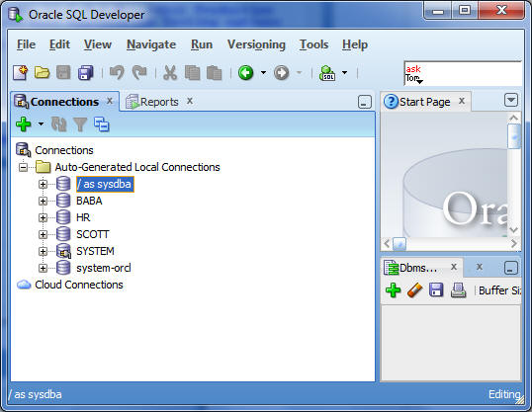Minimize the Dbms Output panel

click(x=511, y=268)
